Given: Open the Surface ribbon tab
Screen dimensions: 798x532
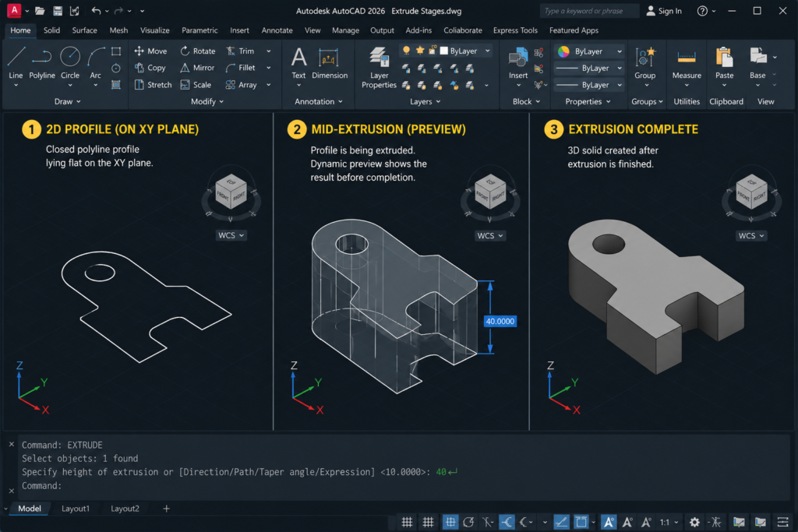Looking at the screenshot, I should [x=84, y=30].
